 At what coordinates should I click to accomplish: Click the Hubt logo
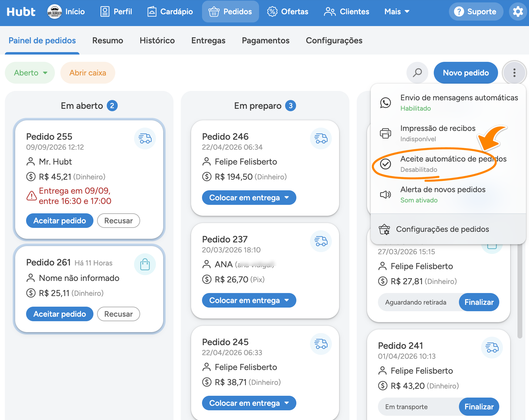pos(21,12)
